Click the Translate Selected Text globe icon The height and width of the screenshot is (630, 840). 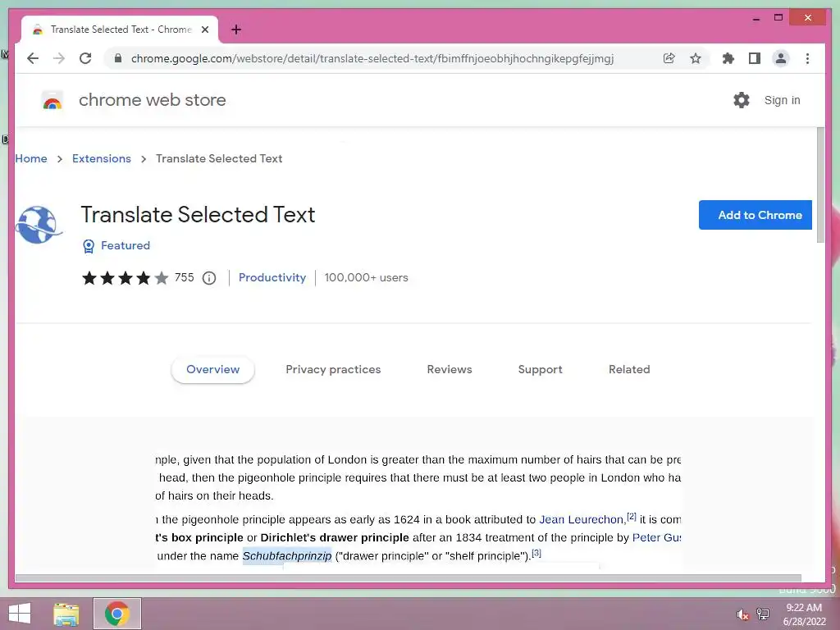tap(39, 225)
